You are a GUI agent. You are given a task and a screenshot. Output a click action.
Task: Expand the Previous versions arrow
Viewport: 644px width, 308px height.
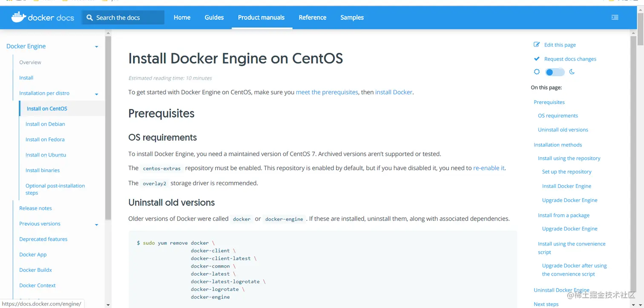(x=96, y=224)
